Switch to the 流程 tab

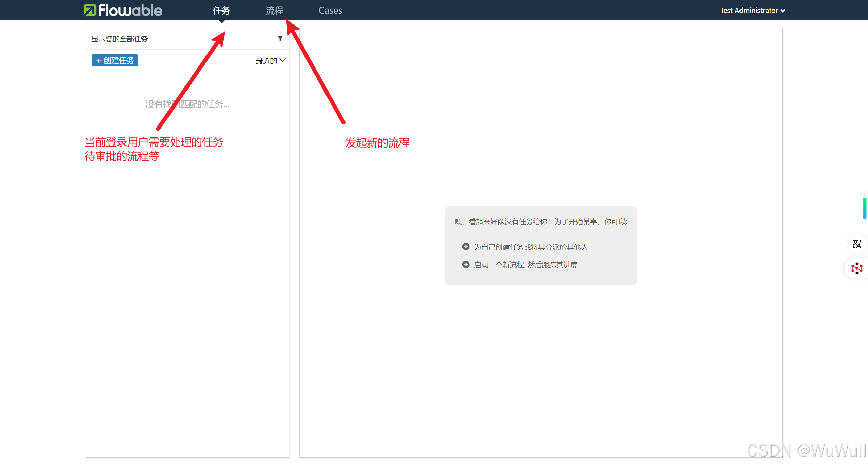coord(274,11)
